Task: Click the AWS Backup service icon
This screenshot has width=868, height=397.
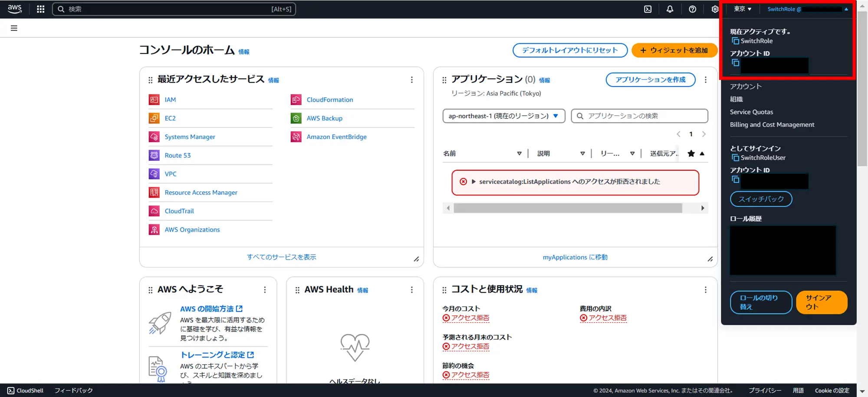Action: click(296, 118)
